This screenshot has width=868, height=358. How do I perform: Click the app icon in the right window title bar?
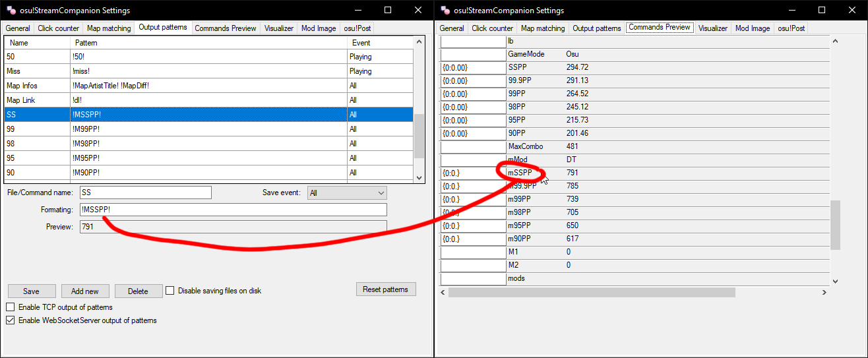tap(445, 11)
